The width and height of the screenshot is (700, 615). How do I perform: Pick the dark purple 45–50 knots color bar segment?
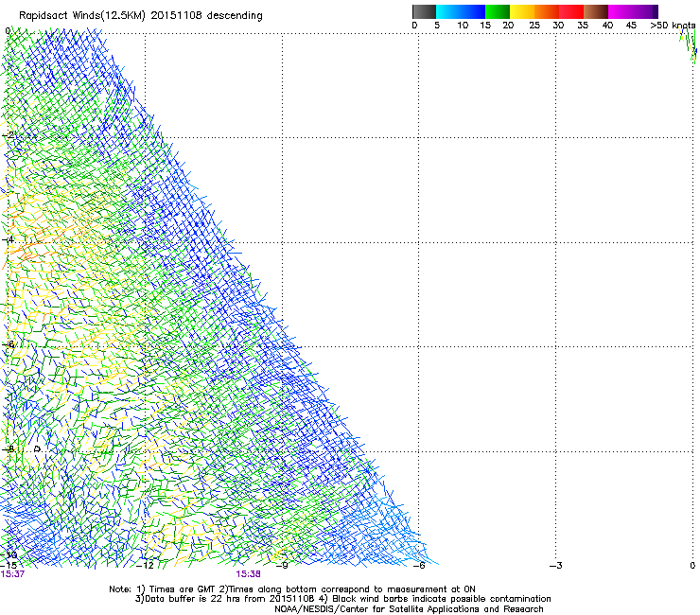(x=645, y=11)
